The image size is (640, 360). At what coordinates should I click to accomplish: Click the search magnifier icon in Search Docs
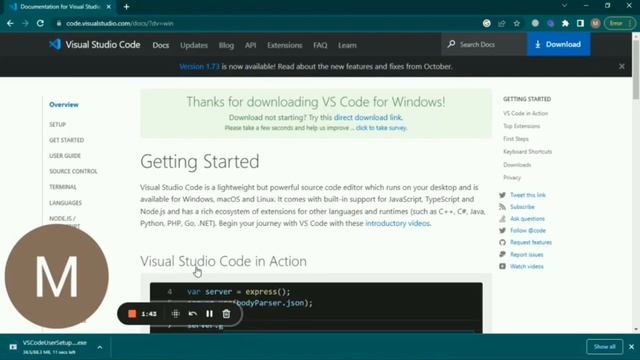(x=451, y=44)
